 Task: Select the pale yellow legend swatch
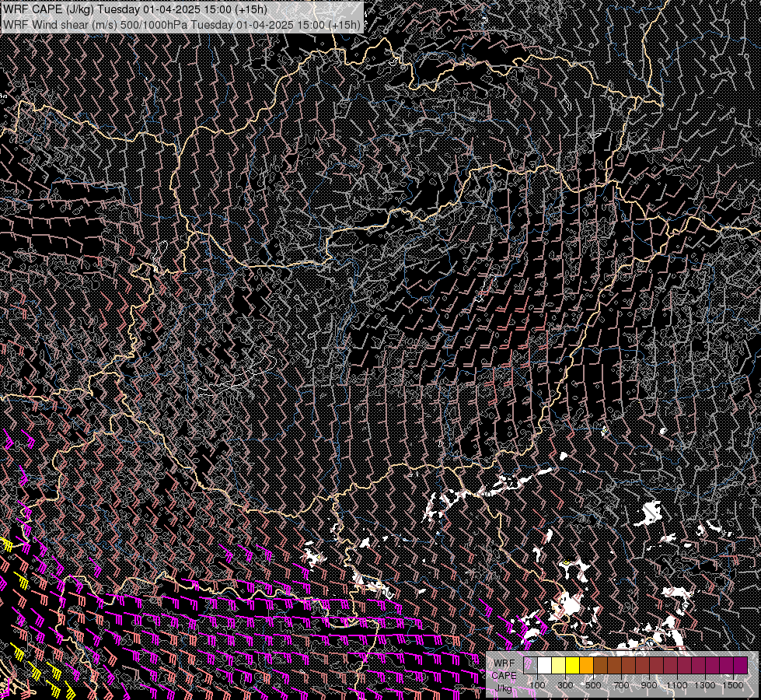(559, 665)
